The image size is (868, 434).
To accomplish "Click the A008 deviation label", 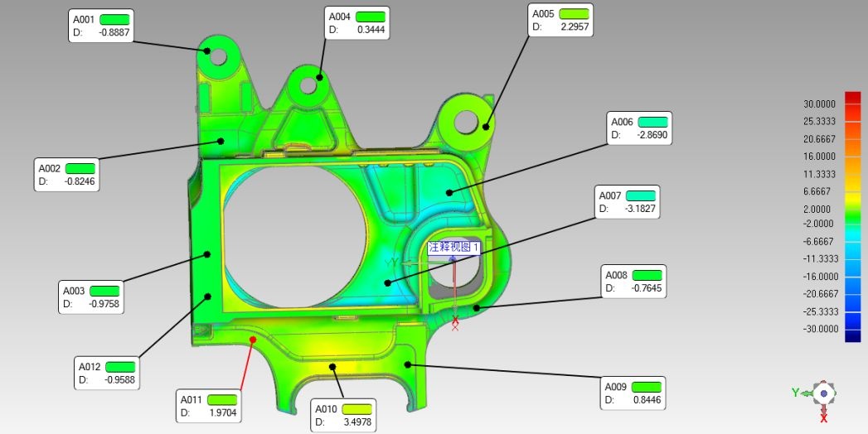I will click(x=633, y=282).
